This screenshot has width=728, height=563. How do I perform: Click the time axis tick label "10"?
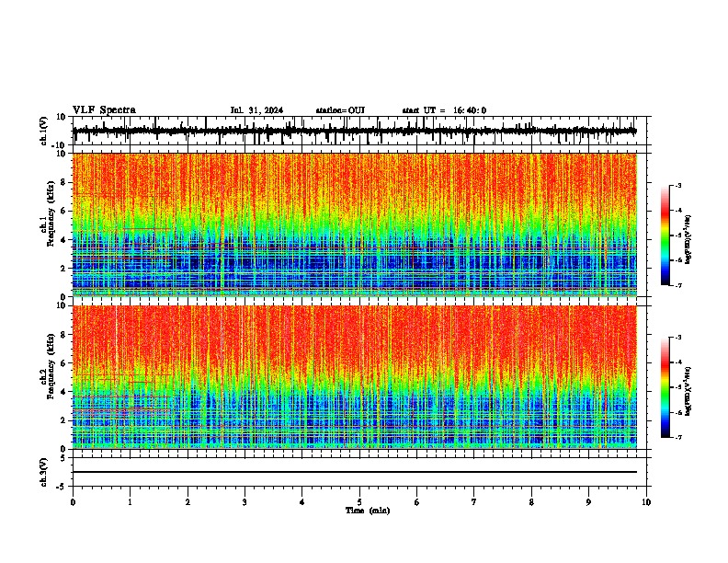click(x=646, y=502)
